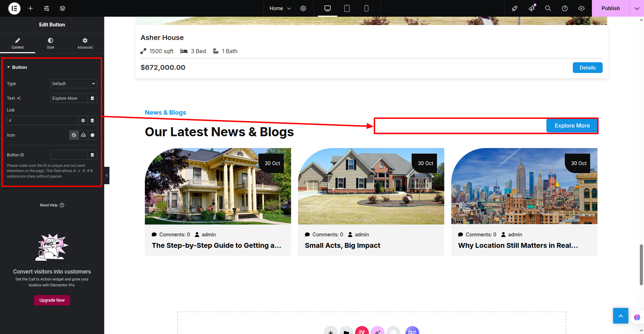Open the button Type dropdown
Screen dimensions: 644x334
[x=74, y=84]
